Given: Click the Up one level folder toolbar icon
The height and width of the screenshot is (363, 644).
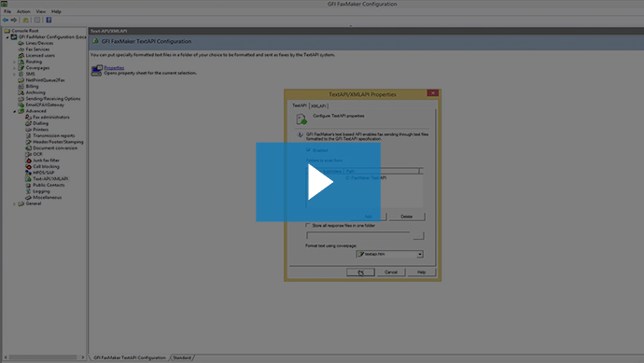Looking at the screenshot, I should point(25,20).
